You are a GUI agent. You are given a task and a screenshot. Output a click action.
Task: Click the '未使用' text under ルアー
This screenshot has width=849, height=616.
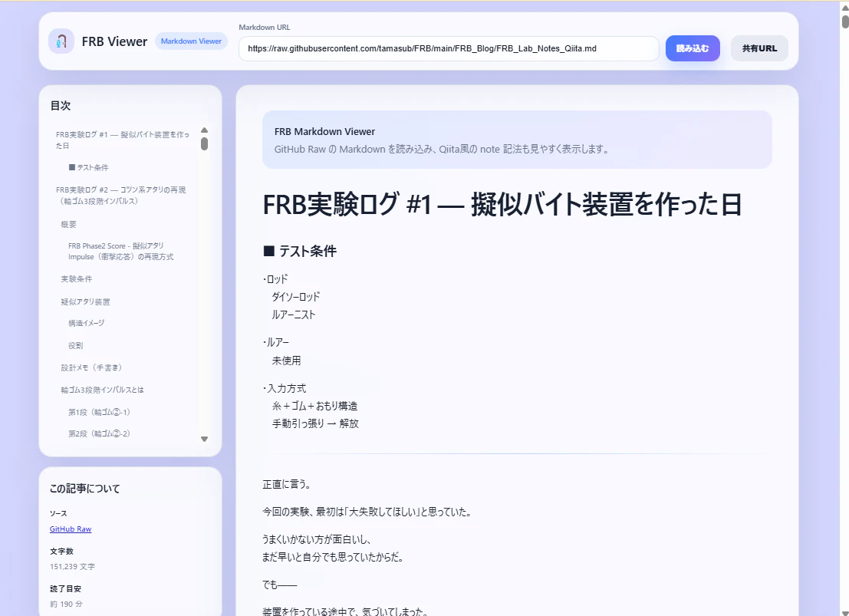pyautogui.click(x=286, y=361)
